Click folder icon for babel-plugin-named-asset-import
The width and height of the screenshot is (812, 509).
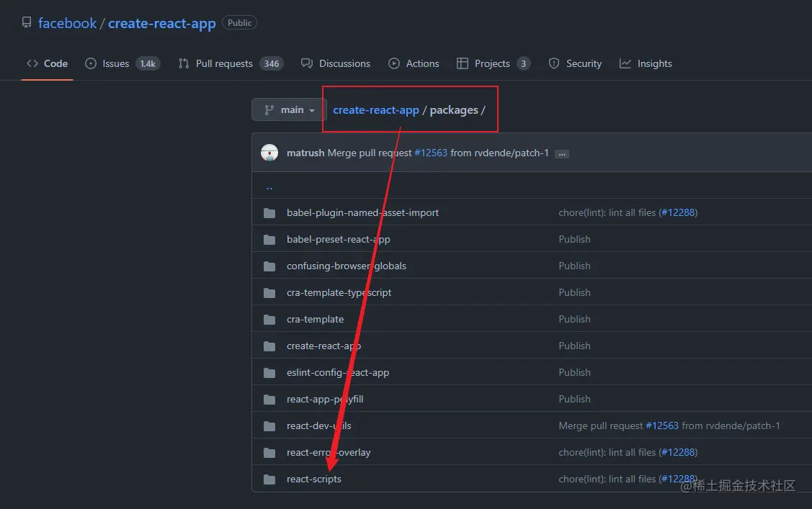point(269,213)
